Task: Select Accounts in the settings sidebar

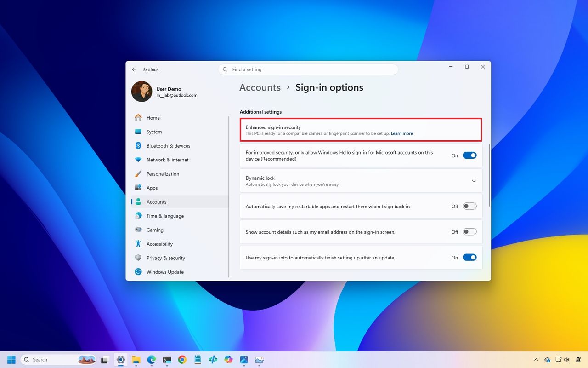Action: [180, 202]
